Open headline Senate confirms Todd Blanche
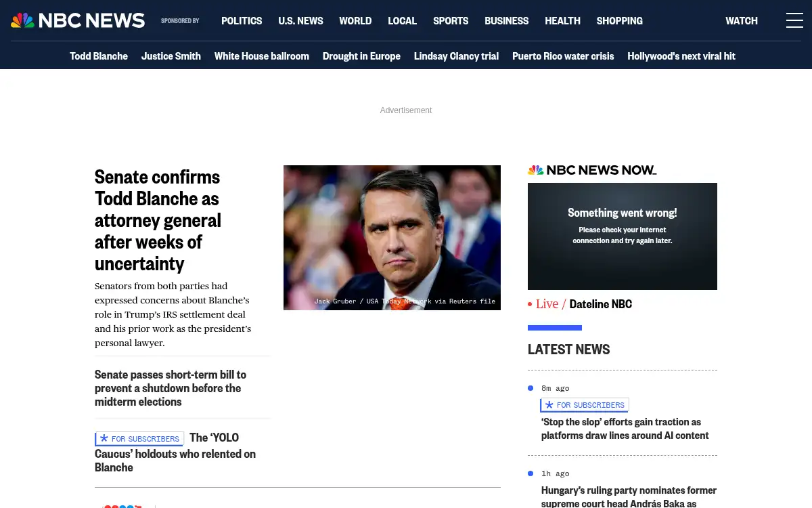Viewport: 812px width, 508px height. pos(158,219)
